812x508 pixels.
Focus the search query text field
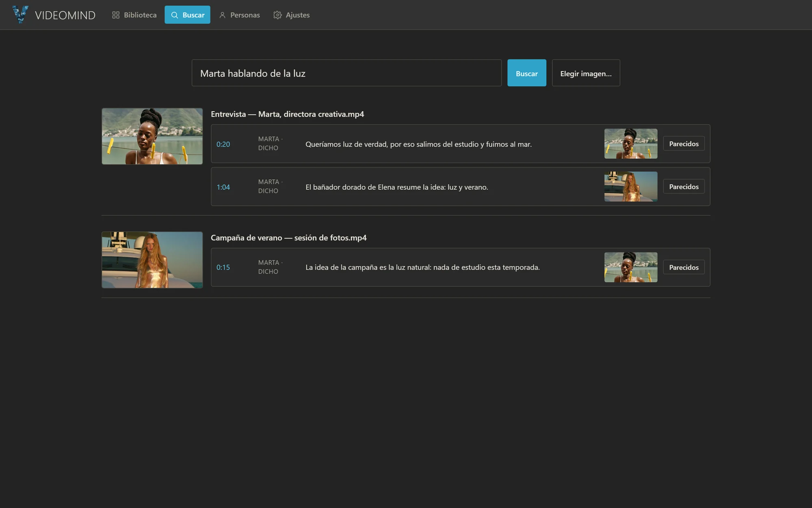[347, 73]
